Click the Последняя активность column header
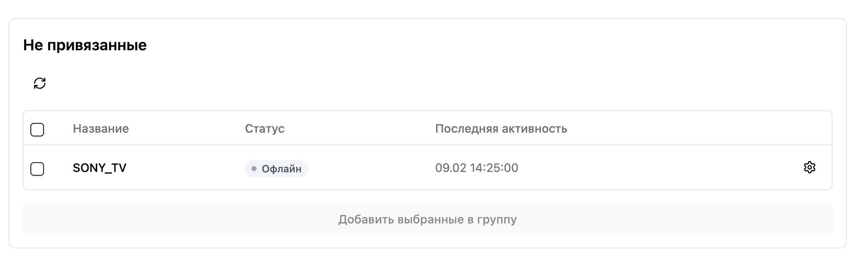Viewport: 868px width, 256px height. tap(501, 128)
